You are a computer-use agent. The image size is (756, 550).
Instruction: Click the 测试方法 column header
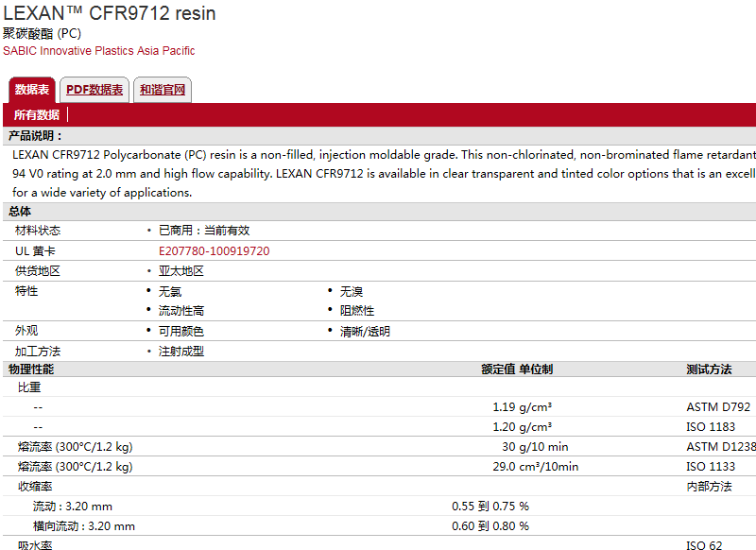click(x=710, y=370)
